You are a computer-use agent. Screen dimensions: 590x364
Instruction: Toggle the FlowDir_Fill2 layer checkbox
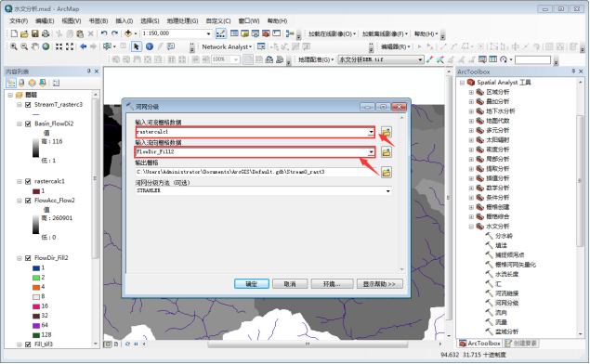28,258
